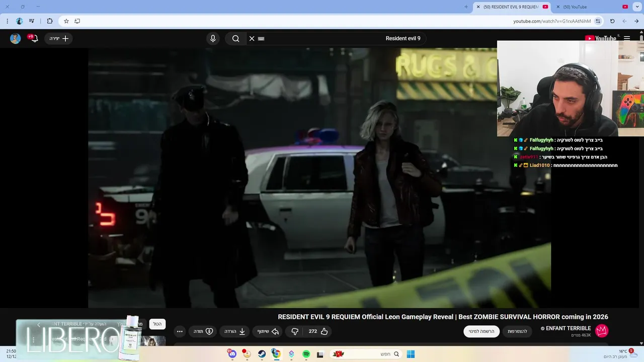644x362 pixels.
Task: Click the video title text
Action: (x=443, y=317)
